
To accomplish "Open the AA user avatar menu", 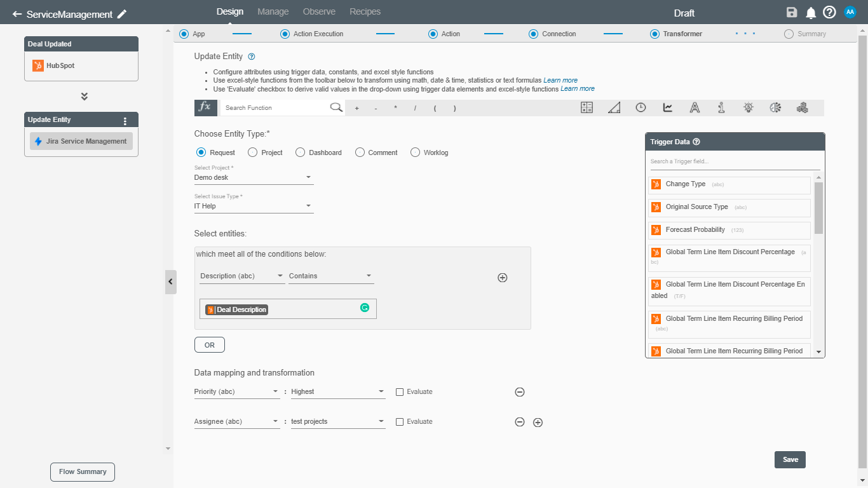I will click(x=850, y=12).
